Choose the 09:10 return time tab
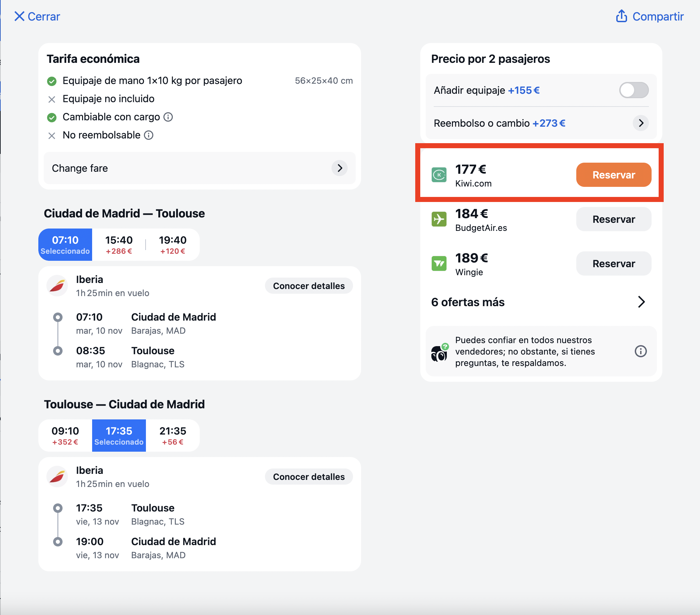This screenshot has width=700, height=615. 65,435
